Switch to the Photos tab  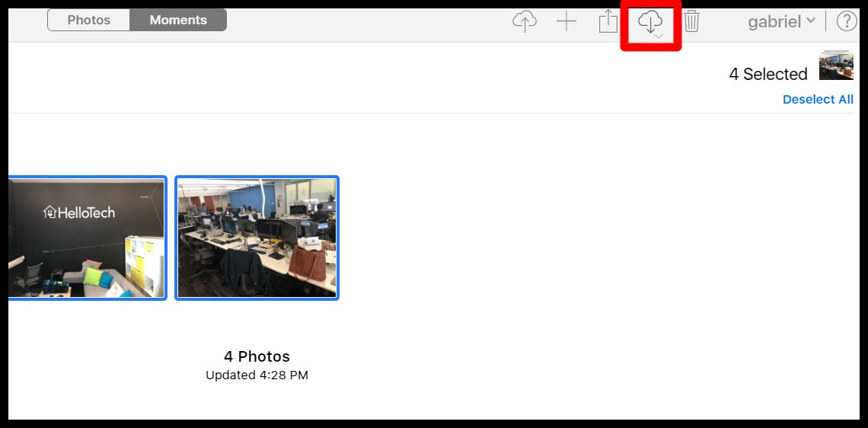(88, 20)
